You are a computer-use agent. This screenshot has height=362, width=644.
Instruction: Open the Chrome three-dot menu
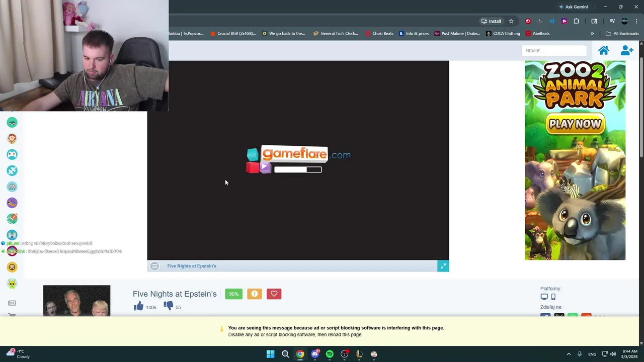click(636, 21)
